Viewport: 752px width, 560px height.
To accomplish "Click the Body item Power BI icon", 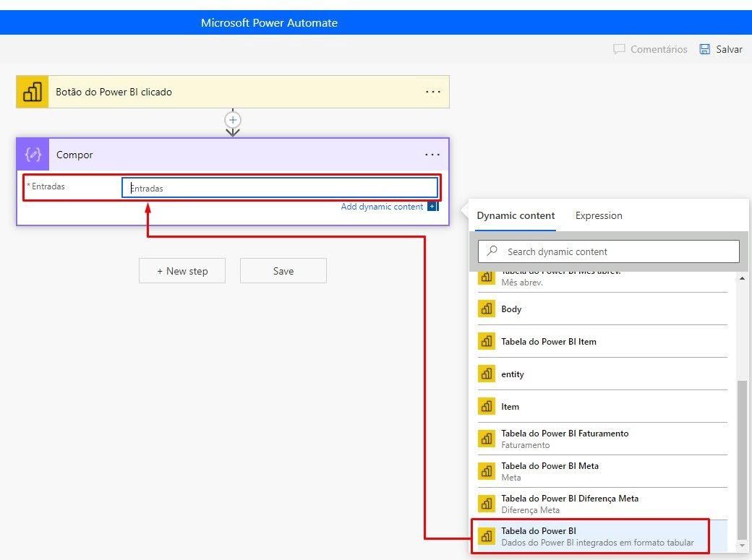I will (x=487, y=309).
